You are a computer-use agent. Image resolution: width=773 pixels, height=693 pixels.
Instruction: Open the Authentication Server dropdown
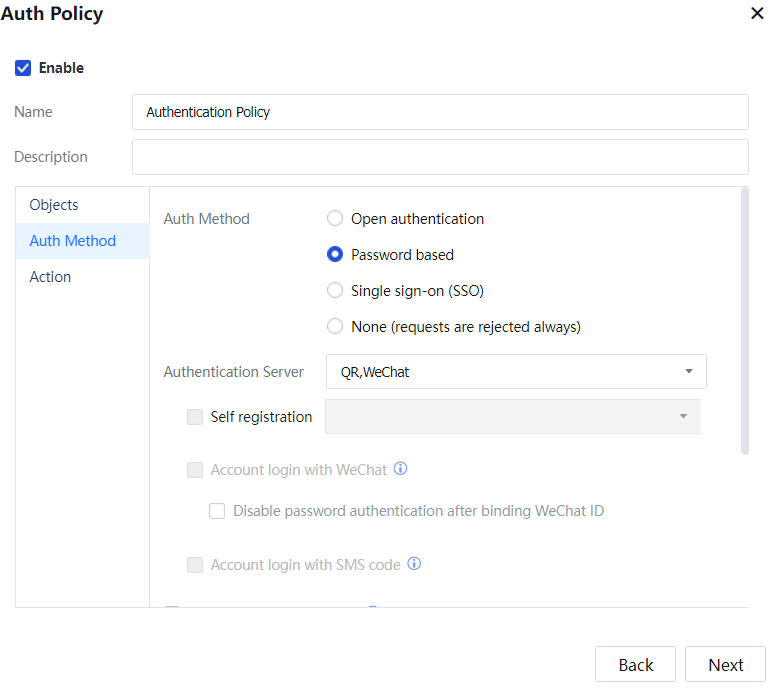(516, 372)
